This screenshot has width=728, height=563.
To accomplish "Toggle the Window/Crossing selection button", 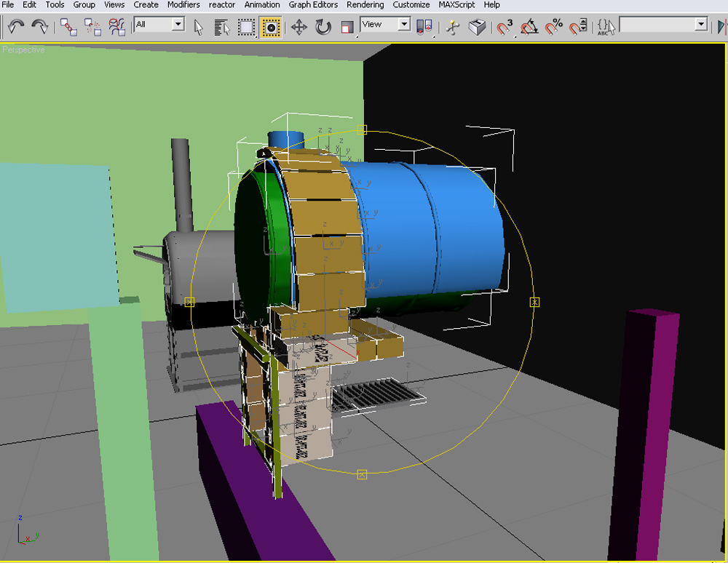I will point(271,27).
